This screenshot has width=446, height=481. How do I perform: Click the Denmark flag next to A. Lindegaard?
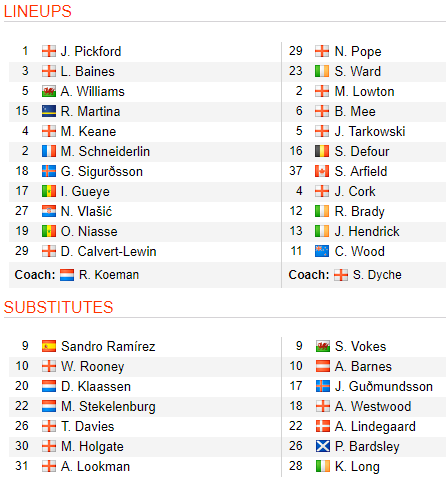point(323,426)
